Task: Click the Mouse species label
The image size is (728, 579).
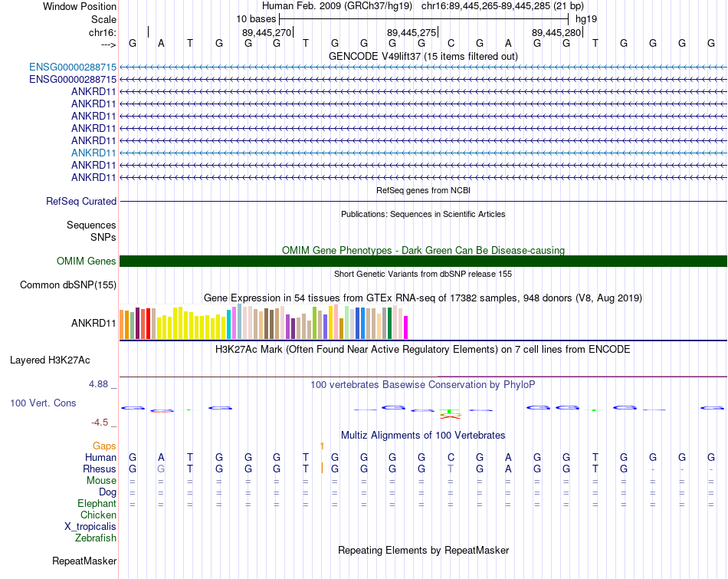Action: pos(101,481)
